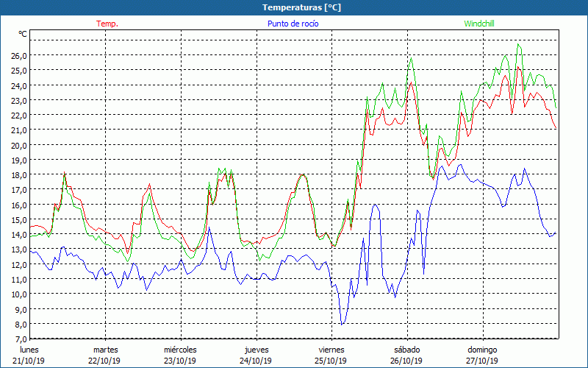This screenshot has height=368, width=588.
Task: Click the date 25/10/19
Action: pyautogui.click(x=331, y=361)
